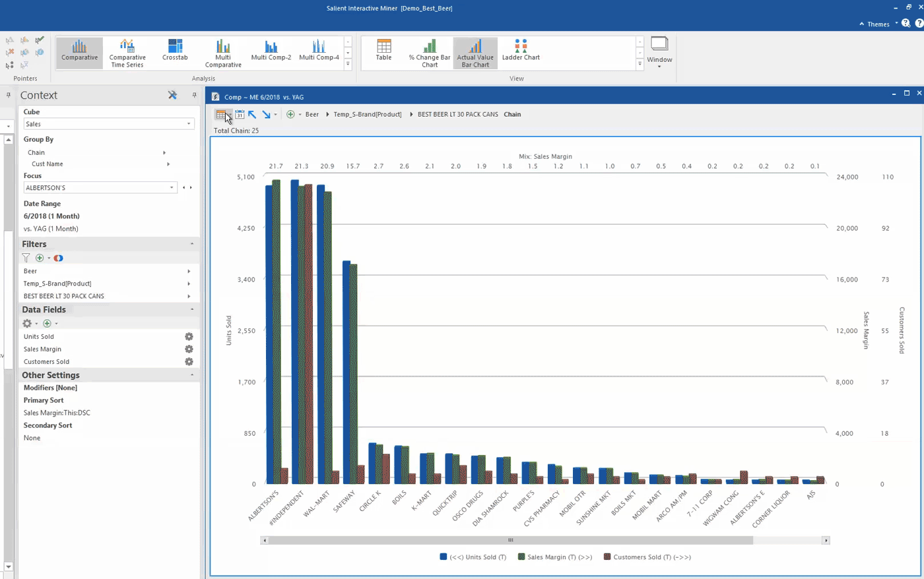Click the chart horizontal scrollbar thumb
This screenshot has width=924, height=579.
(x=510, y=540)
